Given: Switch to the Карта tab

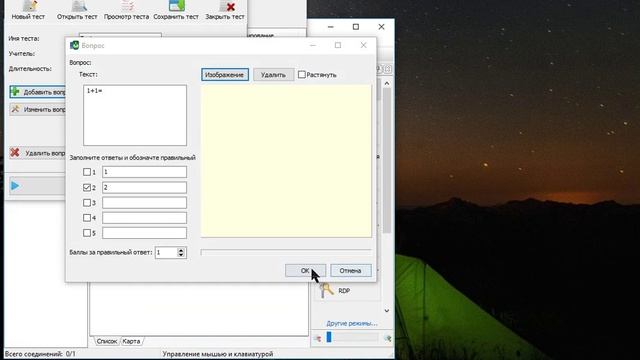Looking at the screenshot, I should tap(131, 341).
